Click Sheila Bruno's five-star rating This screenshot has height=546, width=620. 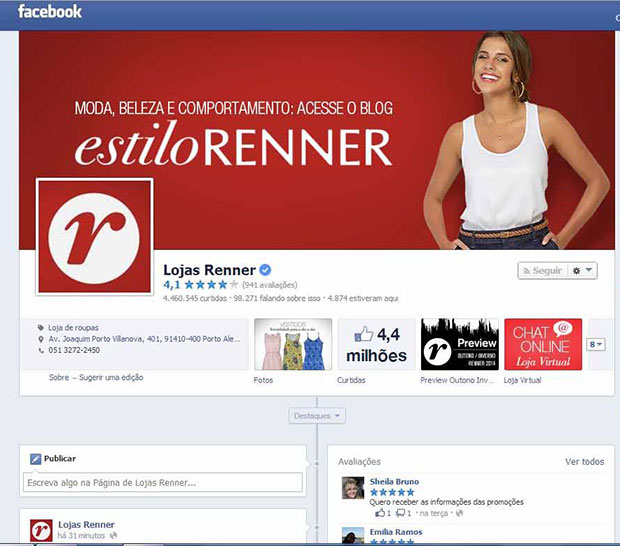coord(392,492)
